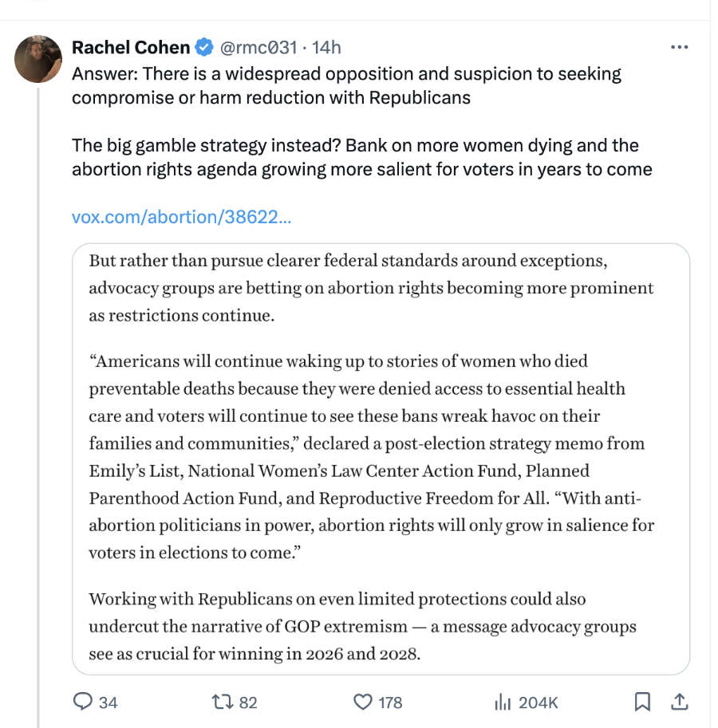Select the Rachel Cohen display name

tap(132, 47)
